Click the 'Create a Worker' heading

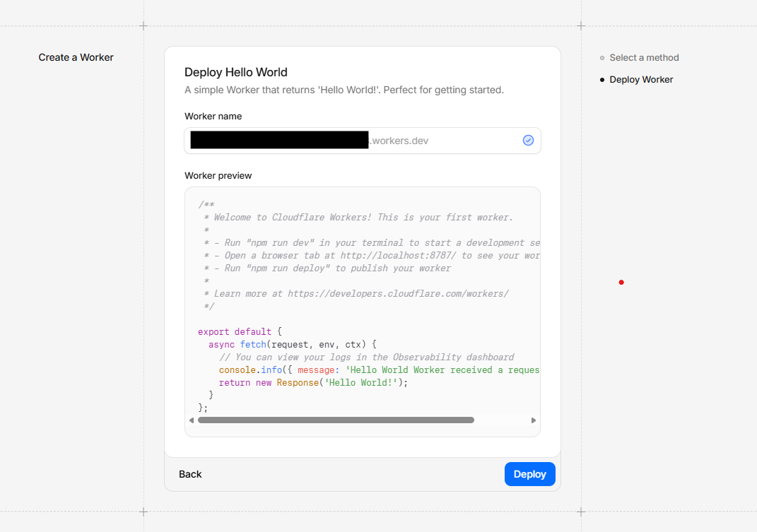tap(76, 57)
